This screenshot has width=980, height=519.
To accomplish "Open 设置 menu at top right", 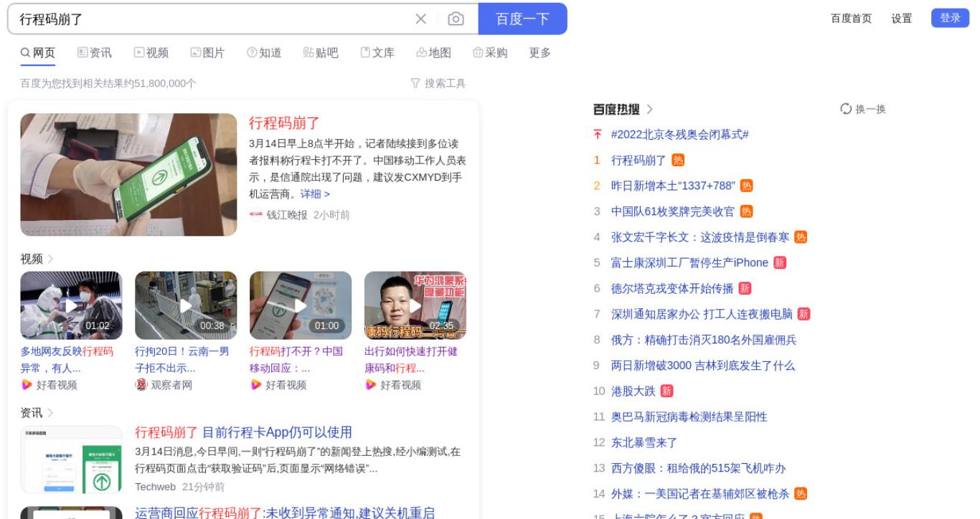I will click(x=902, y=19).
